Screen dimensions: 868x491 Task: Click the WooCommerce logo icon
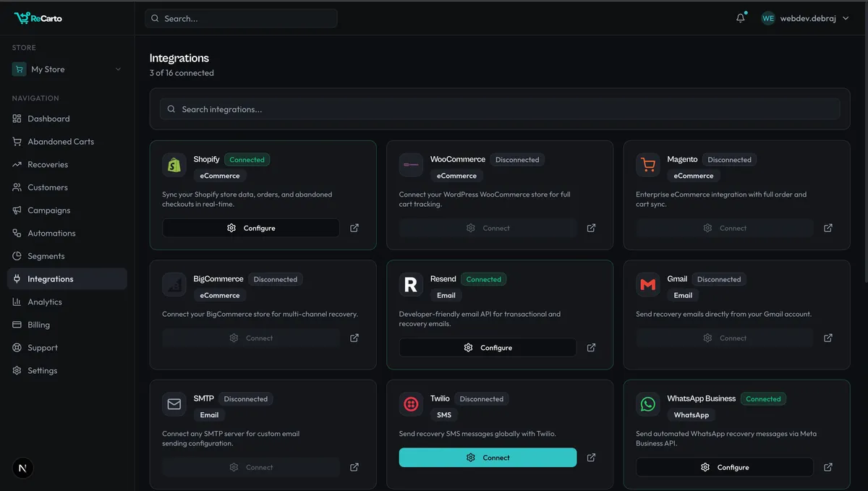coord(411,165)
